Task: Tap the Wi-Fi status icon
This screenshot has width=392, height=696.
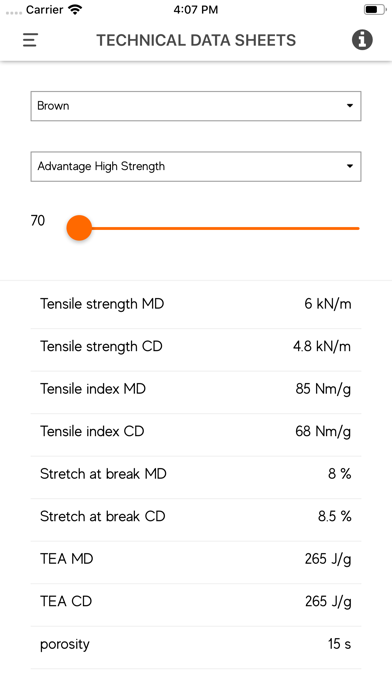Action: pos(76,10)
